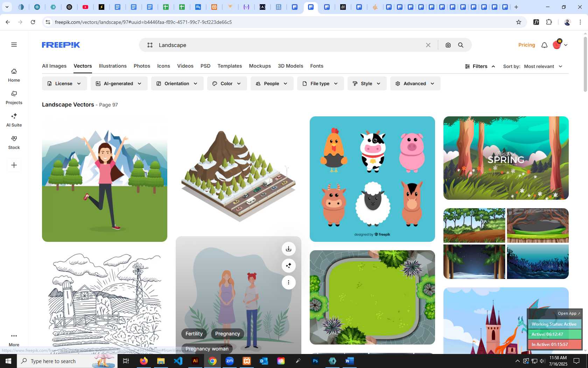Switch to Templates tab
The height and width of the screenshot is (368, 588).
coord(230,66)
